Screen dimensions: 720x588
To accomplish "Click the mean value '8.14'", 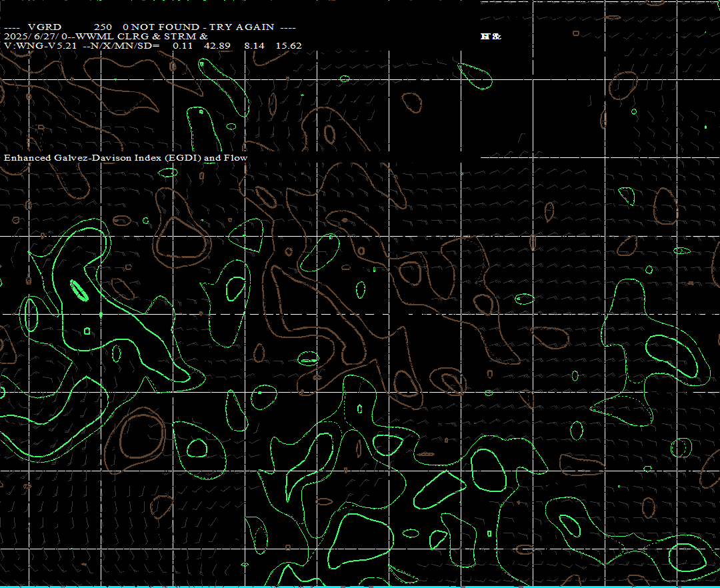I will click(x=255, y=46).
